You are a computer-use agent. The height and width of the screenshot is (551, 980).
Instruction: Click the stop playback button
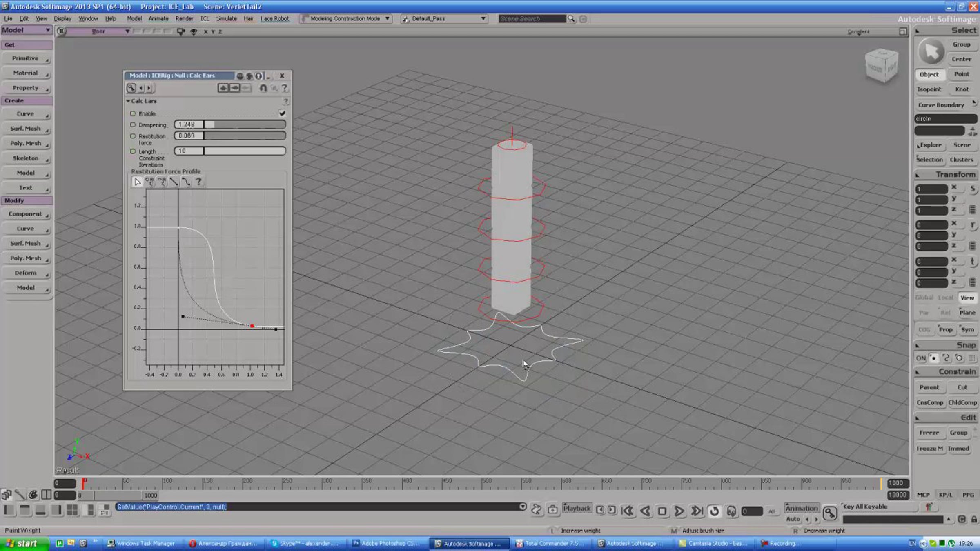[x=662, y=511]
